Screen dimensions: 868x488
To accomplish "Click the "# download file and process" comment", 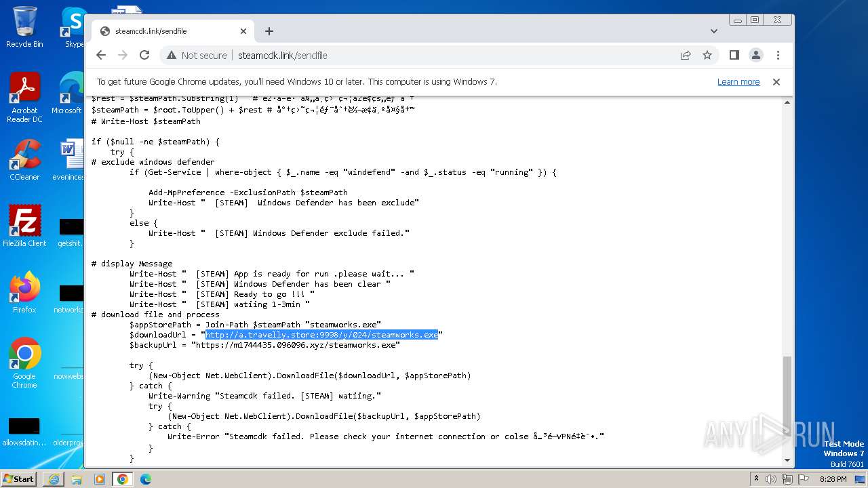I will pyautogui.click(x=155, y=314).
